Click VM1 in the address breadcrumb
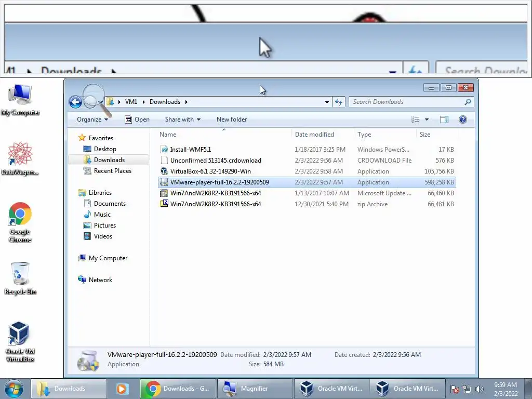532x399 pixels. coord(131,102)
